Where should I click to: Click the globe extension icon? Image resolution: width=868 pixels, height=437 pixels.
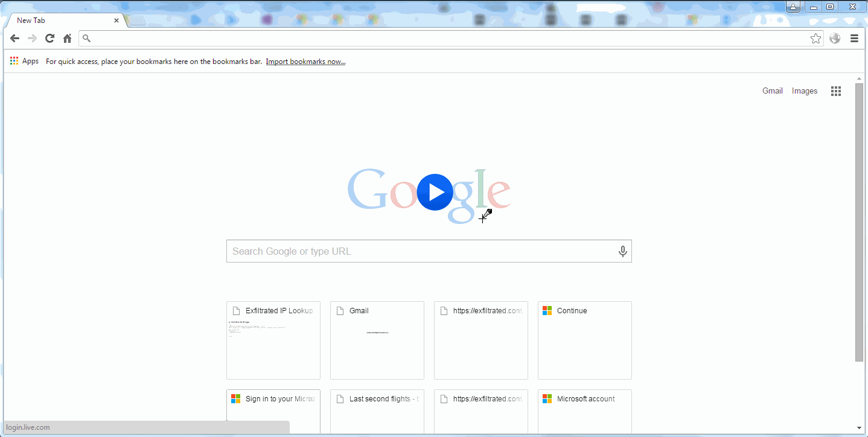click(x=835, y=39)
